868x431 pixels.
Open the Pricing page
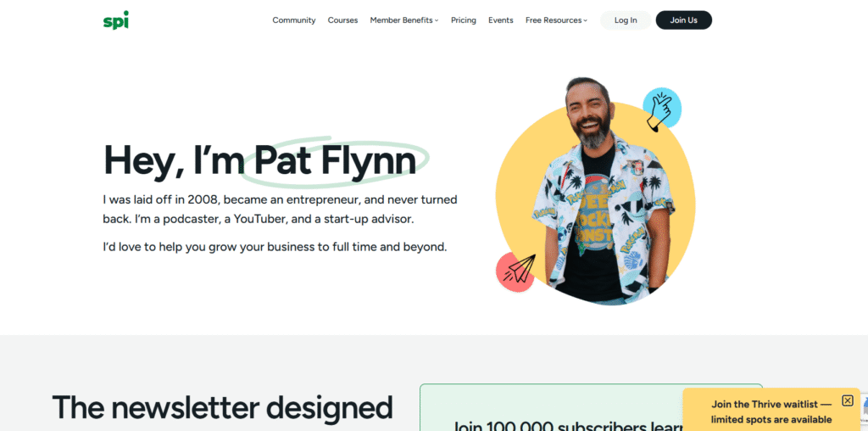pos(464,20)
